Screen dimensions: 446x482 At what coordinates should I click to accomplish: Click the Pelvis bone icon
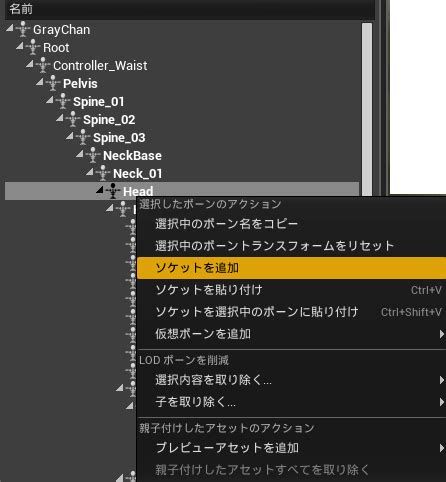tap(53, 83)
